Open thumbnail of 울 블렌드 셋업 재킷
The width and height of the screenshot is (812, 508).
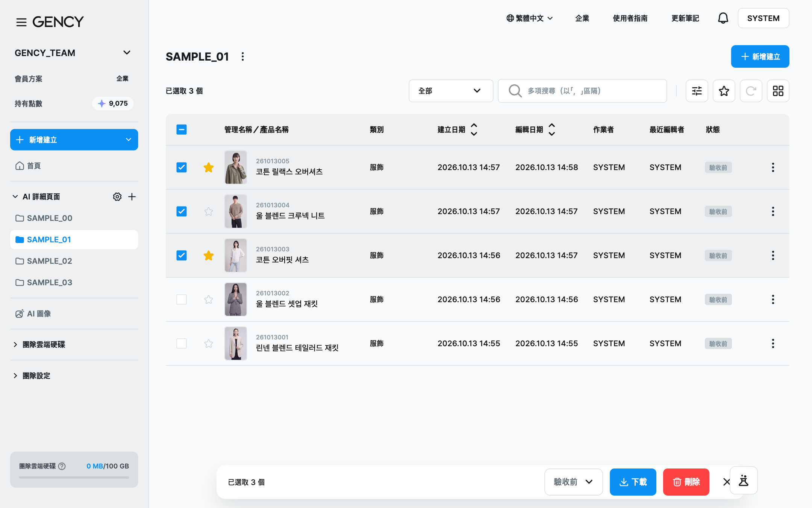tap(236, 300)
